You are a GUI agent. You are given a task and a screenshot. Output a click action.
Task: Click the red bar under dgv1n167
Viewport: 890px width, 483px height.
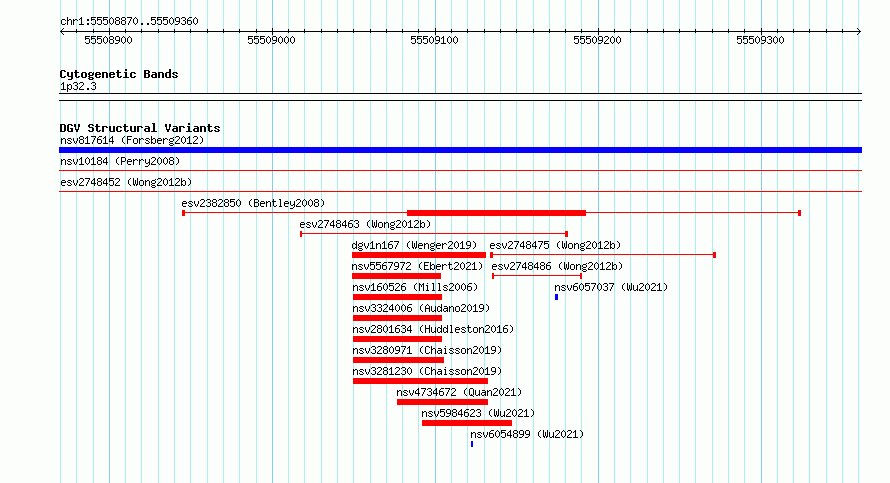point(419,255)
